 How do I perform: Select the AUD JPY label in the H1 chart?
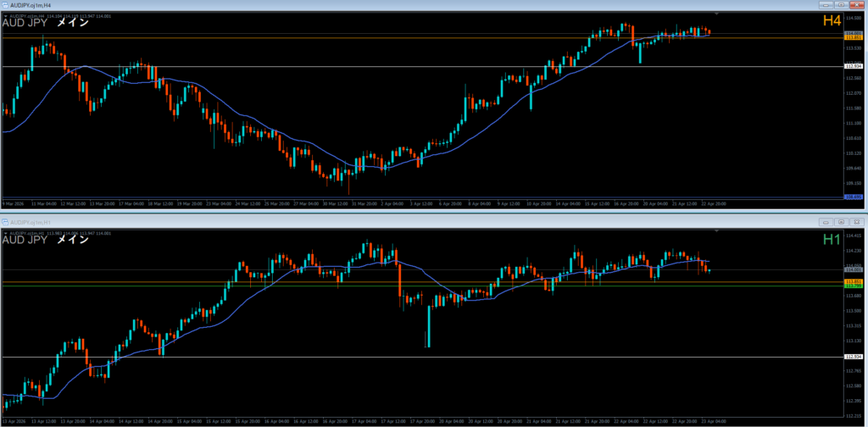pos(25,241)
